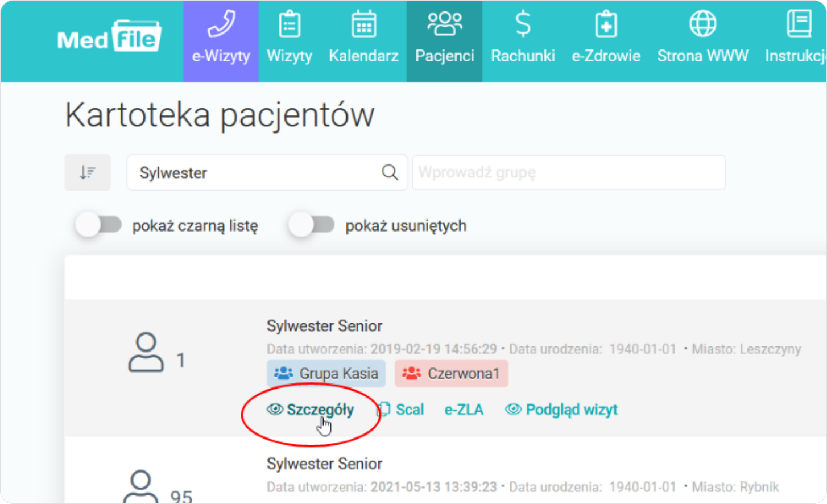Toggle pokaż czarną listę switch

(99, 225)
